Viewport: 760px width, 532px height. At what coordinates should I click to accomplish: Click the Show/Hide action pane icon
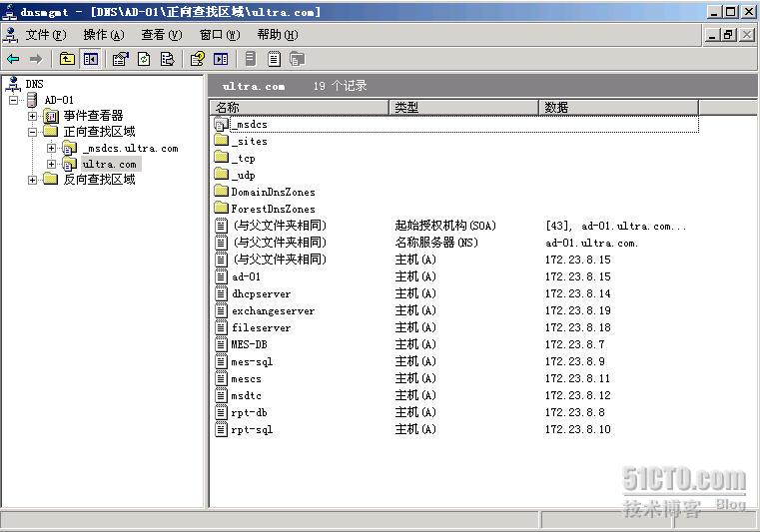221,59
